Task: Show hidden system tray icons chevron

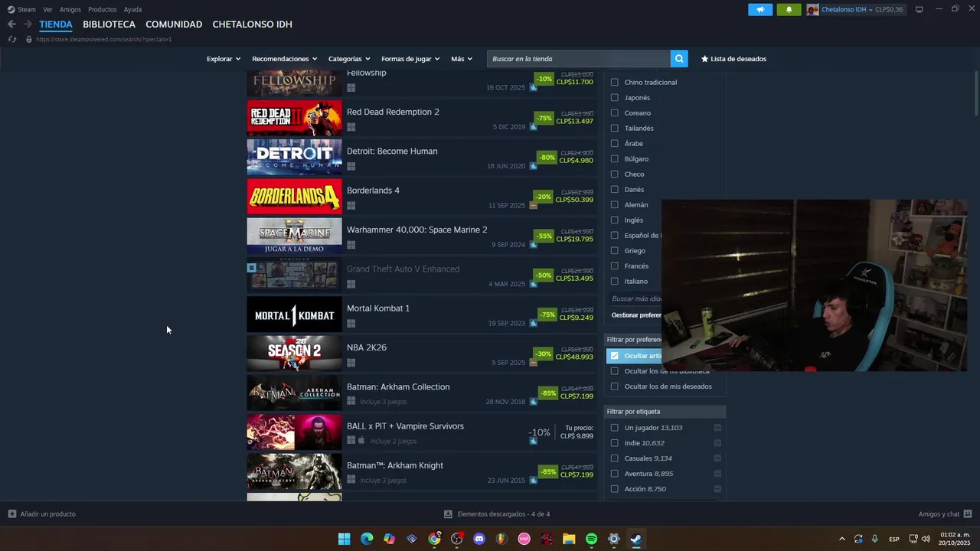Action: 842,539
